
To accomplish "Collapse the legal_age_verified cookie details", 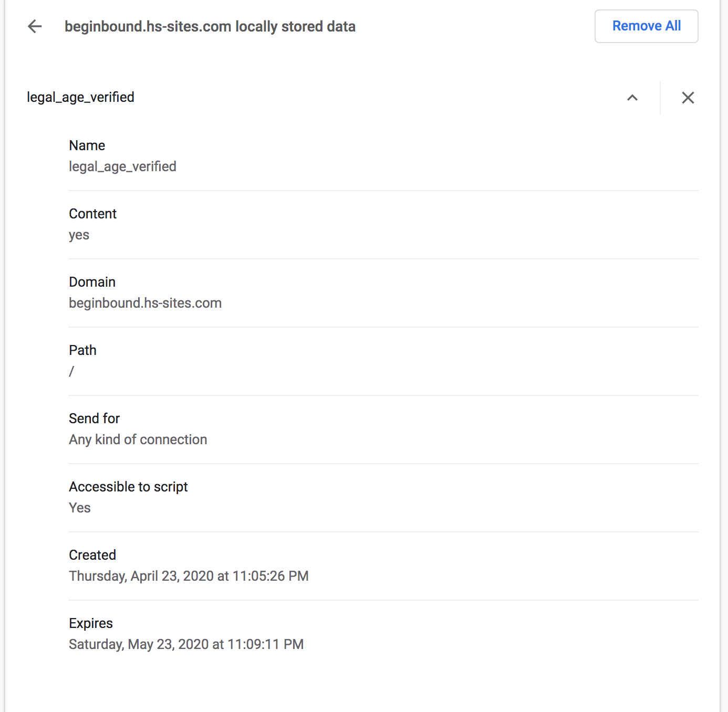I will pos(632,98).
